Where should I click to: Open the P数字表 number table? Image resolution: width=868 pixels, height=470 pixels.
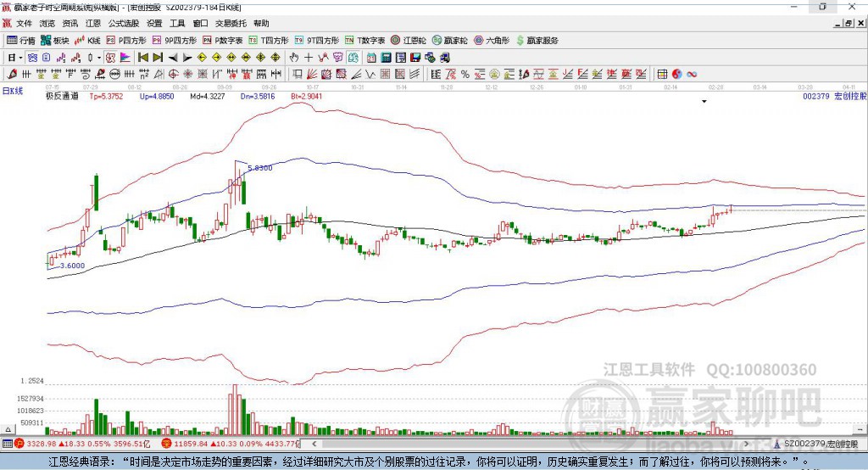(223, 41)
